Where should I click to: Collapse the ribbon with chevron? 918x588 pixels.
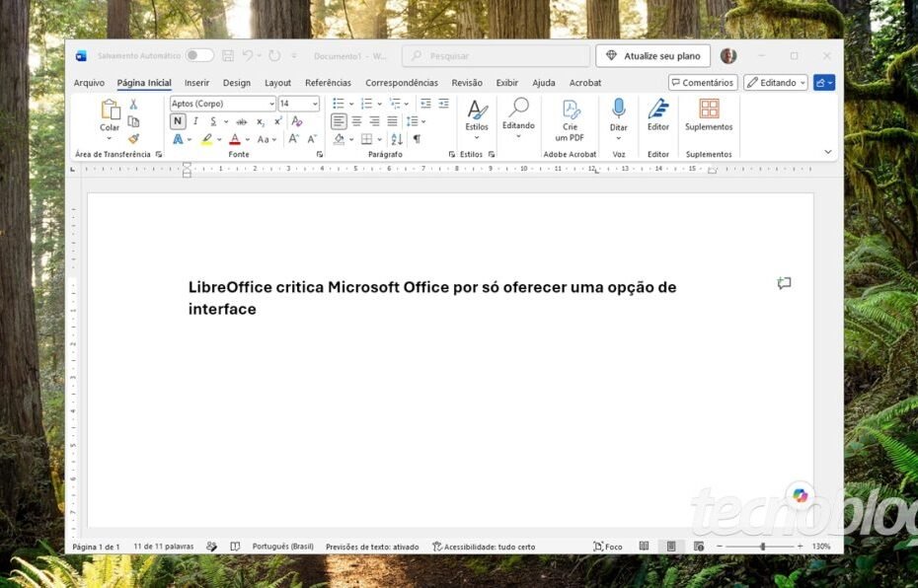coord(828,152)
